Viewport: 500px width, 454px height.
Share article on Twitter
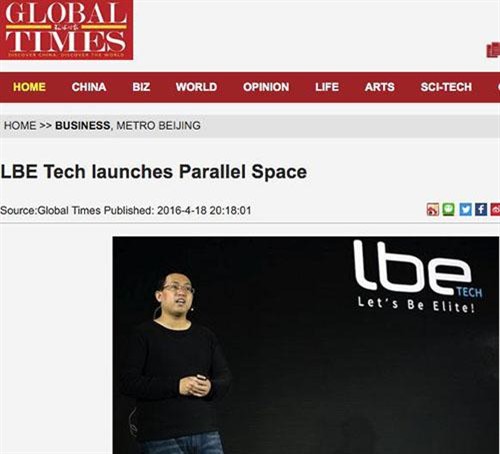(x=465, y=210)
